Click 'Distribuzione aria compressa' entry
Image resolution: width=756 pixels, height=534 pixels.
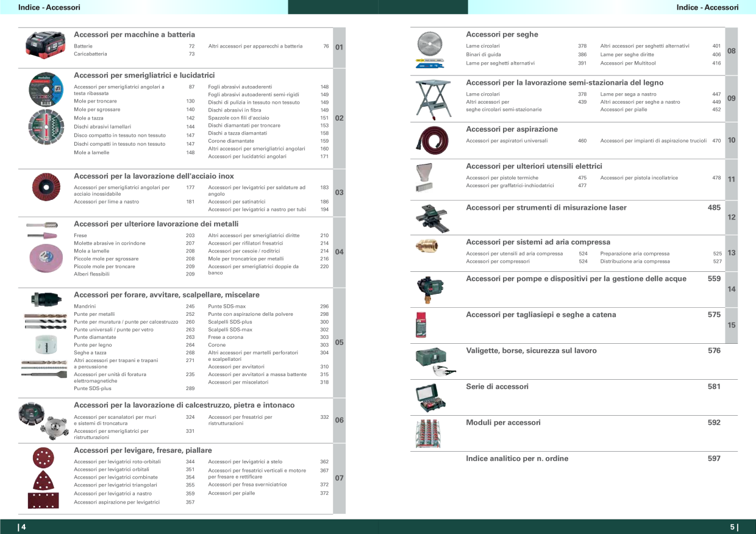(635, 262)
